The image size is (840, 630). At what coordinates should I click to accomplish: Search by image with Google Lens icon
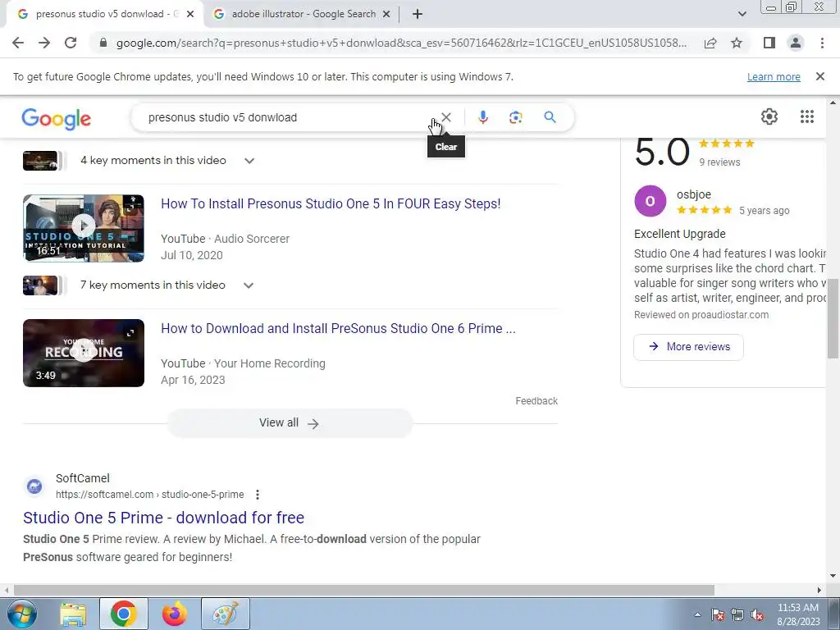[515, 117]
